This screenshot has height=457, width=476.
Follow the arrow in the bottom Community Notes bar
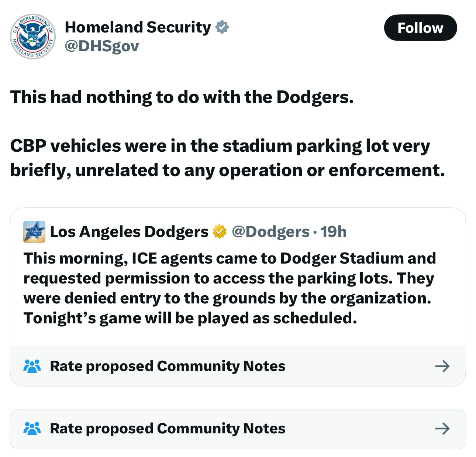pyautogui.click(x=442, y=429)
